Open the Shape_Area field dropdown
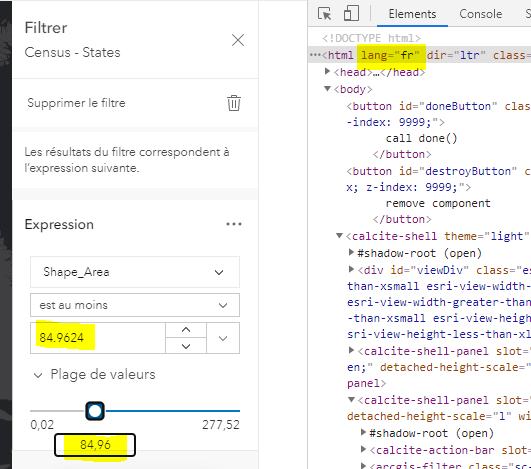This screenshot has width=531, height=469. tap(135, 272)
